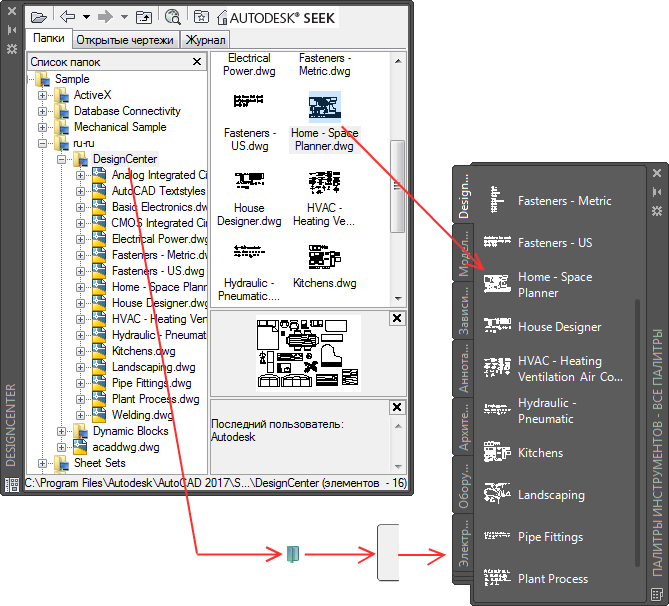
Task: Open the Forward history dropdown arrow
Action: pyautogui.click(x=124, y=17)
